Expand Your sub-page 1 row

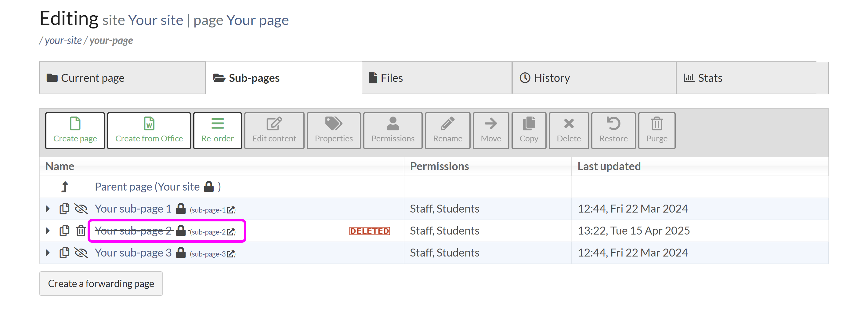(x=48, y=209)
